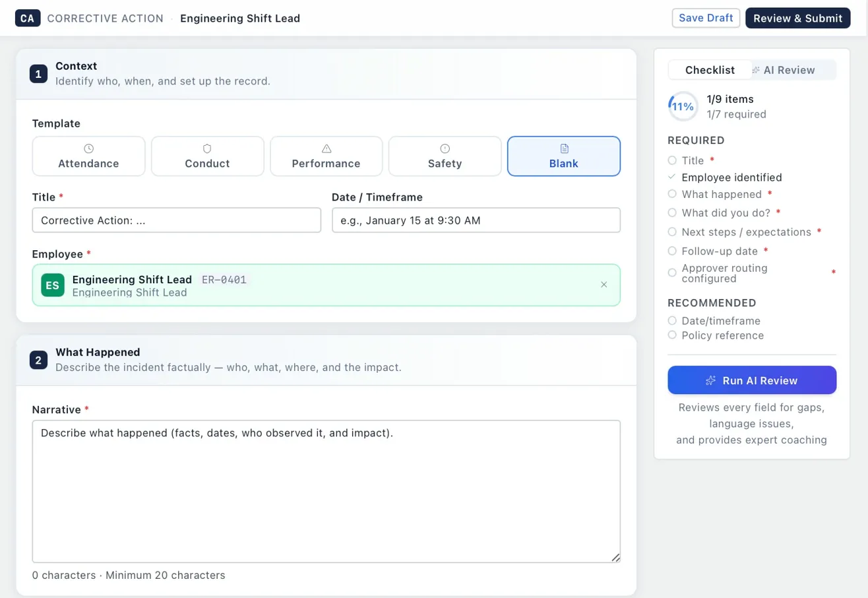Check the Policy reference recommended circle
This screenshot has height=598, width=868.
coord(671,335)
